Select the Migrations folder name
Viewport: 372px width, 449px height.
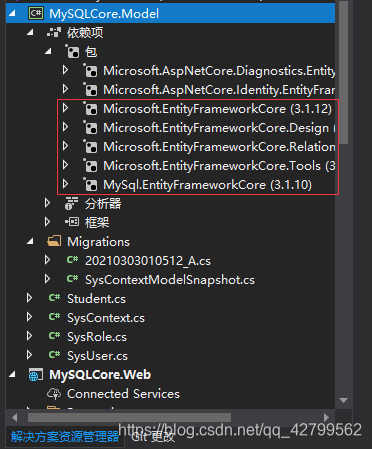point(98,242)
